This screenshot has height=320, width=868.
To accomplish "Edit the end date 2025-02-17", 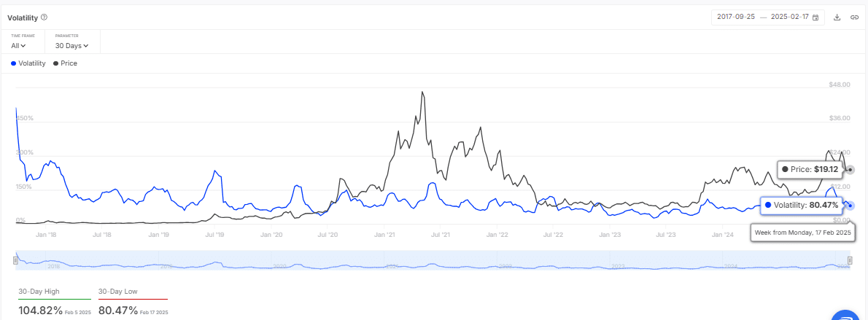I will point(789,17).
